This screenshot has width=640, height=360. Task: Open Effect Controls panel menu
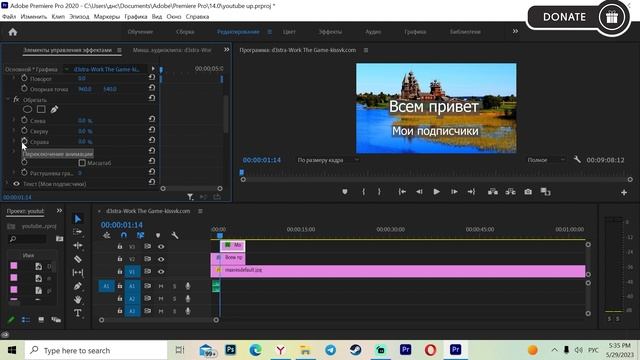[x=119, y=50]
